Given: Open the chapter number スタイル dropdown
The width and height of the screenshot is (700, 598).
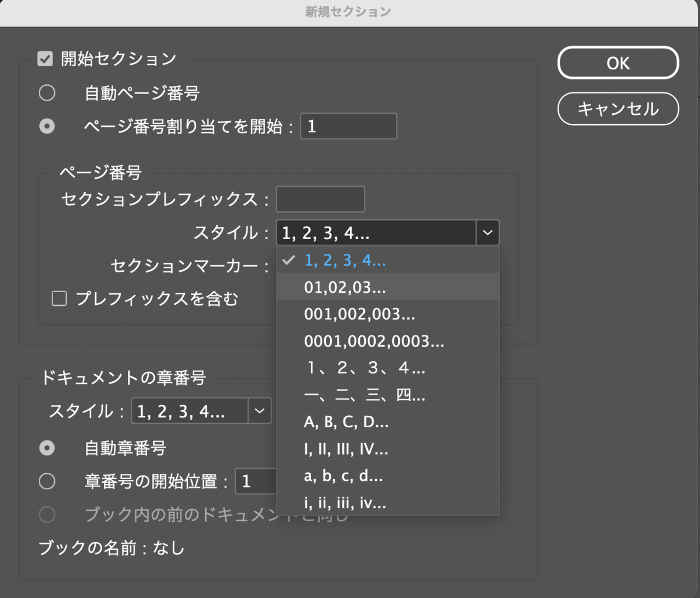Looking at the screenshot, I should (x=201, y=411).
